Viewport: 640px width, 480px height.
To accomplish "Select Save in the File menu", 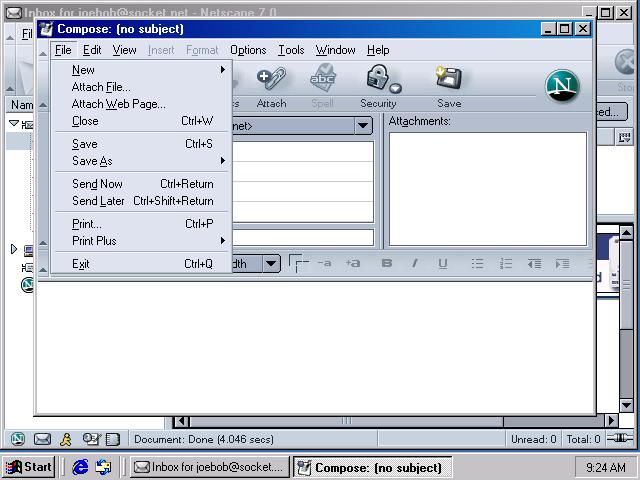I will coord(140,144).
